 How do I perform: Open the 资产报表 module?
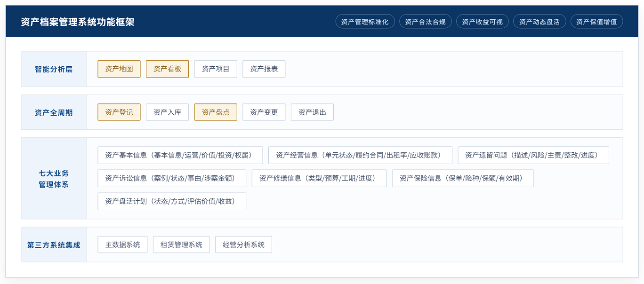[x=264, y=69]
